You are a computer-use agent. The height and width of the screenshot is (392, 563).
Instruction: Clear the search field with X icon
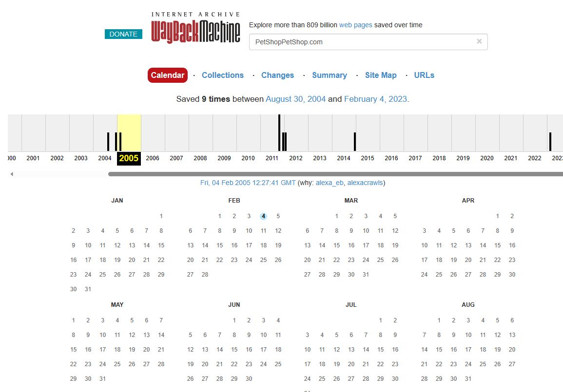point(479,41)
